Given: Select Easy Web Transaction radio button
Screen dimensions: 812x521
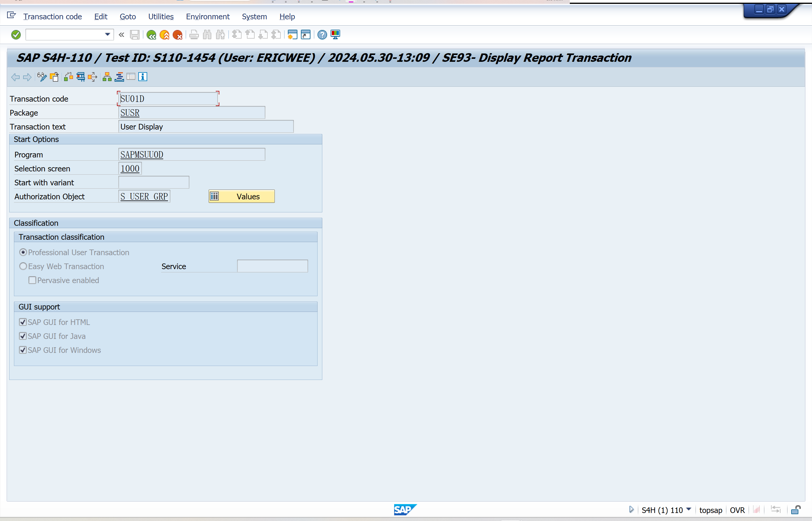Looking at the screenshot, I should tap(23, 266).
